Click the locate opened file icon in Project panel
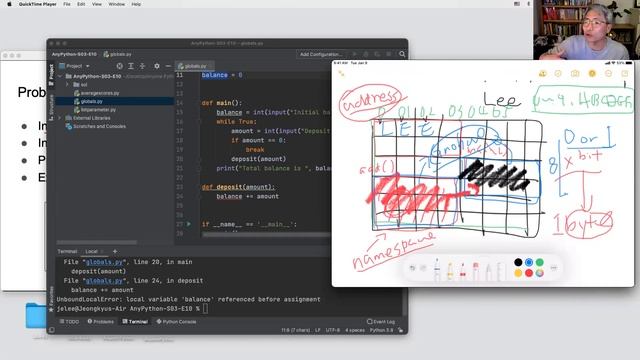 [119, 66]
